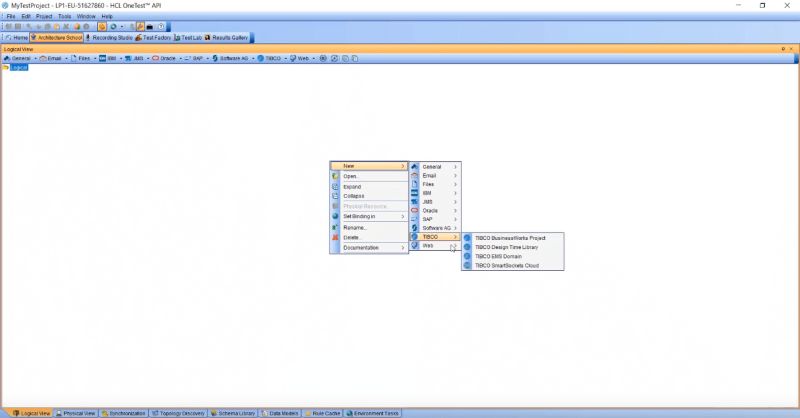Choose Expand from the context menu
Screen dimensions: 800x418
369,187
